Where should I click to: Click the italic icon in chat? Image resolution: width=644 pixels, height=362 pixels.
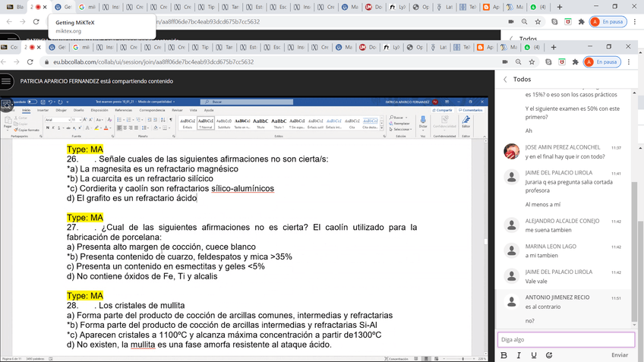click(519, 355)
